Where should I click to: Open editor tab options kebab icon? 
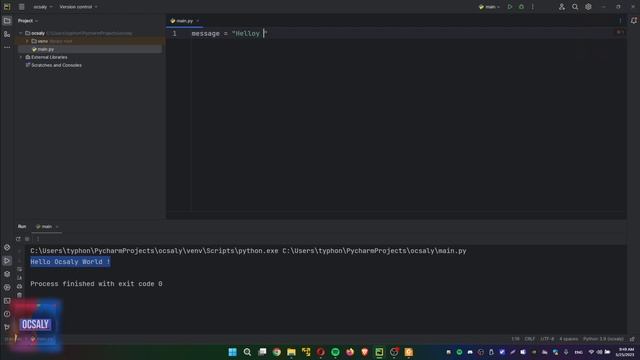click(x=620, y=21)
